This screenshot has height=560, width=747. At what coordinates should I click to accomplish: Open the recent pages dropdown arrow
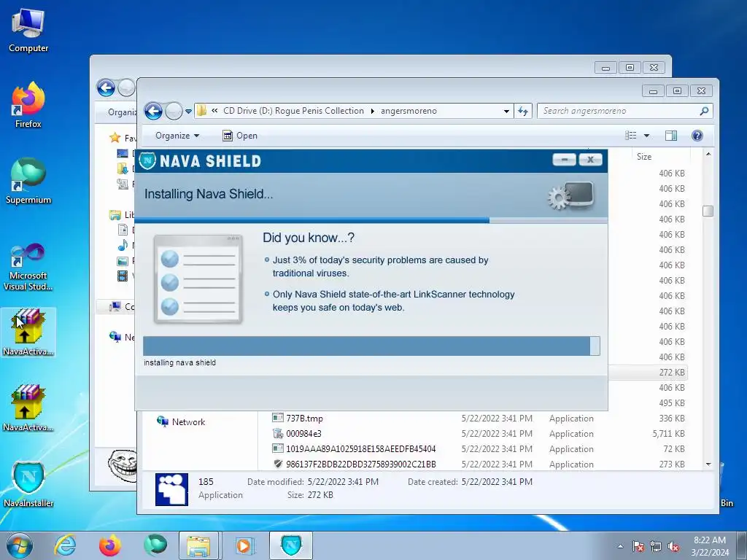coord(188,112)
